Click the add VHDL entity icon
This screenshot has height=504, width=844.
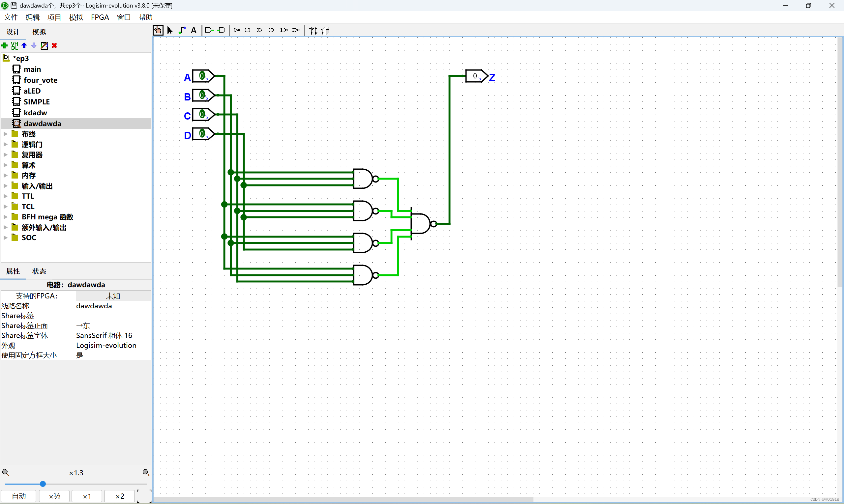tap(14, 45)
